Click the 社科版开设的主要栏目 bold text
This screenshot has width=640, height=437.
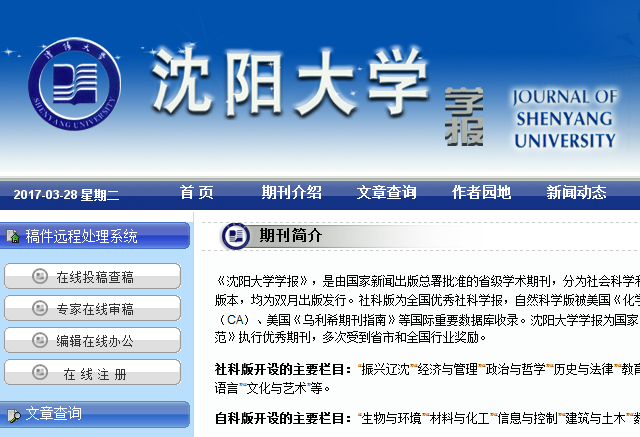coord(283,369)
